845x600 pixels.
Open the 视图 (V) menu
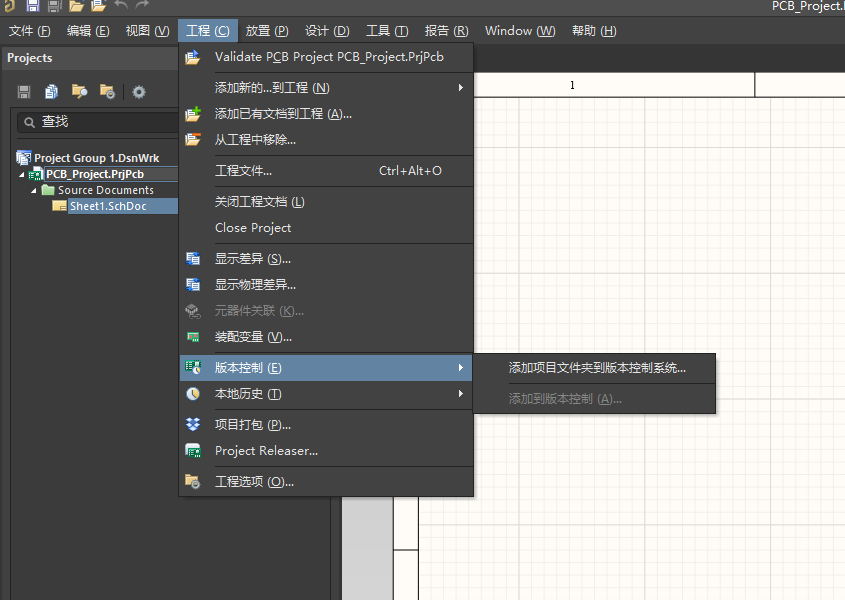pos(148,31)
